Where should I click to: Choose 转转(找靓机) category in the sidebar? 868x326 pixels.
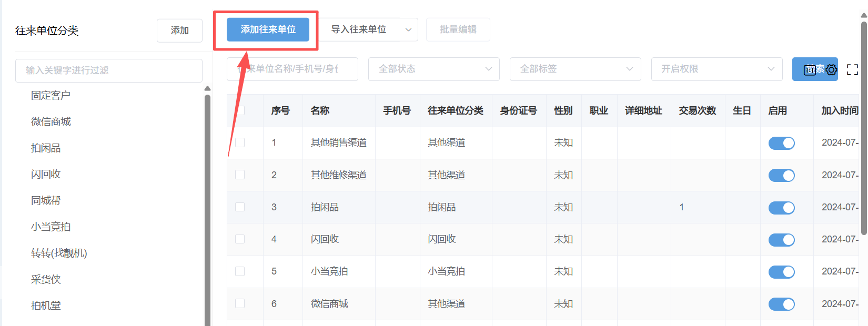[x=59, y=253]
